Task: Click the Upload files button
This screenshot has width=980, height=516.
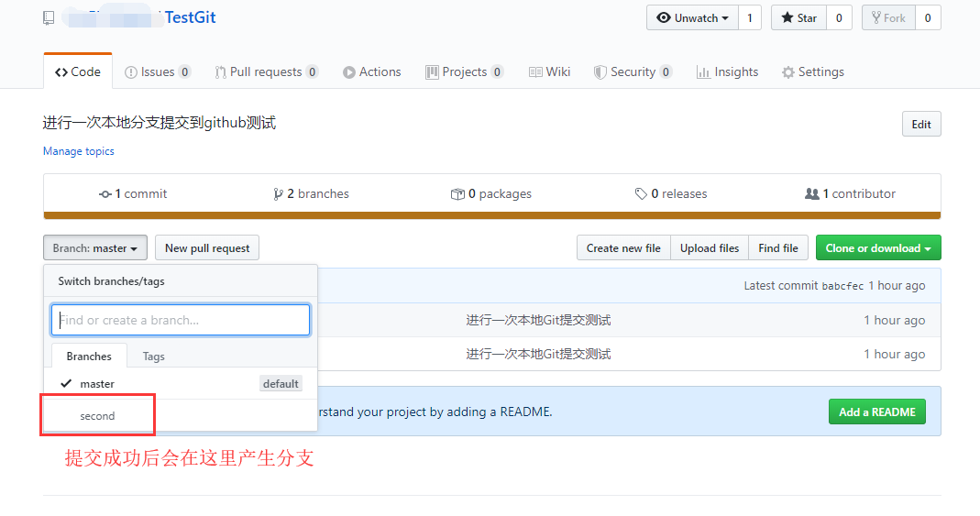Action: [x=710, y=248]
